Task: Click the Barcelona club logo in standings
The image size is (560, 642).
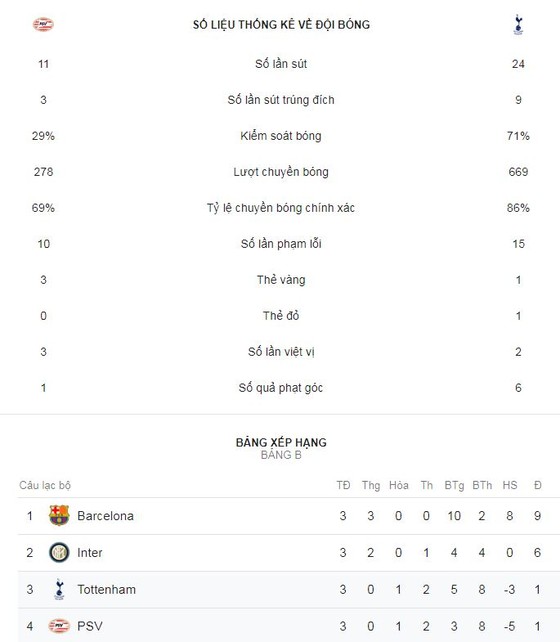Action: pos(59,515)
